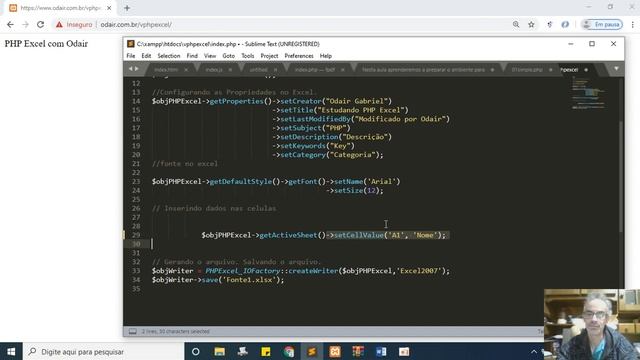Click 'PHP Excel com Odair' page heading
This screenshot has height=360, width=640.
[46, 44]
